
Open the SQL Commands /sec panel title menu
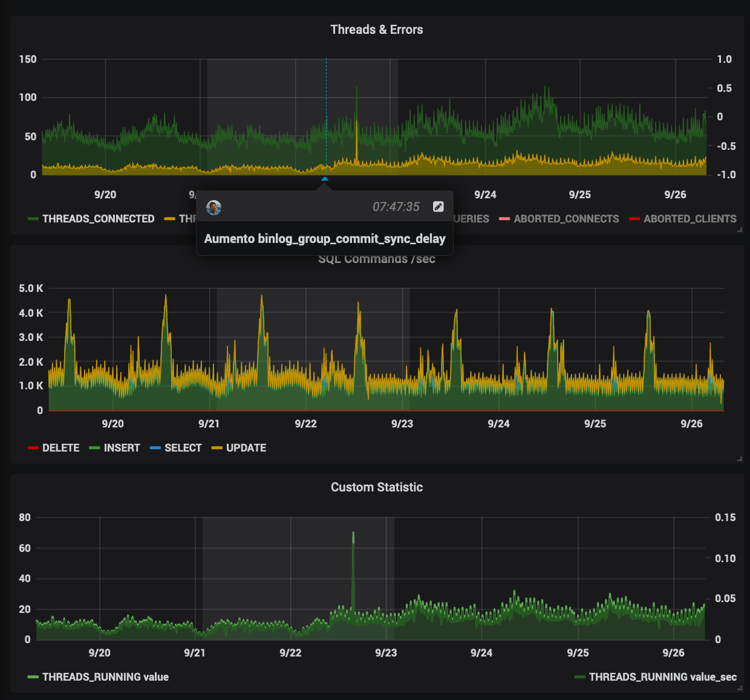click(376, 259)
